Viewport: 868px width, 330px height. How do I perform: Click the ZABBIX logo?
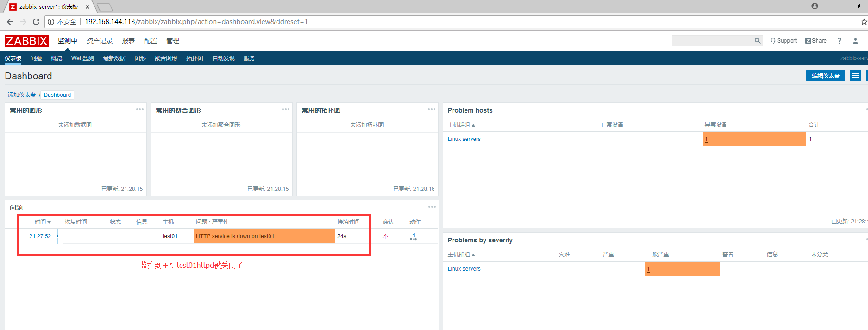coord(26,41)
